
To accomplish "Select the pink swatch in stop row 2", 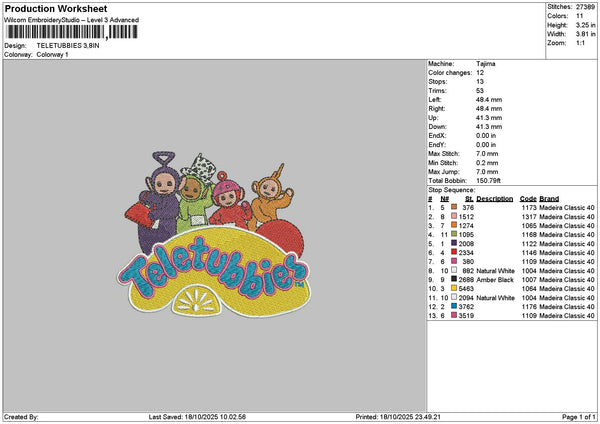I will [454, 216].
